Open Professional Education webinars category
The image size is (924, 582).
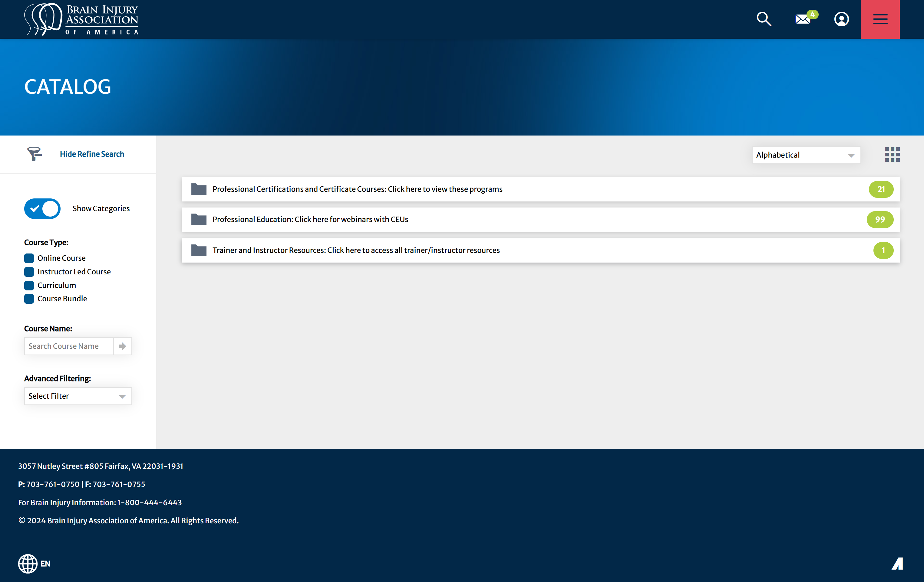[x=540, y=220]
